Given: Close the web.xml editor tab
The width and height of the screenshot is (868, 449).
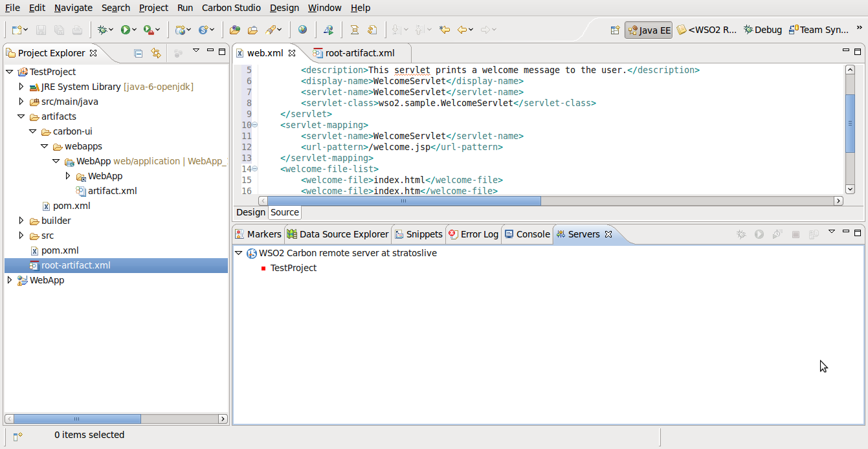Looking at the screenshot, I should point(292,53).
